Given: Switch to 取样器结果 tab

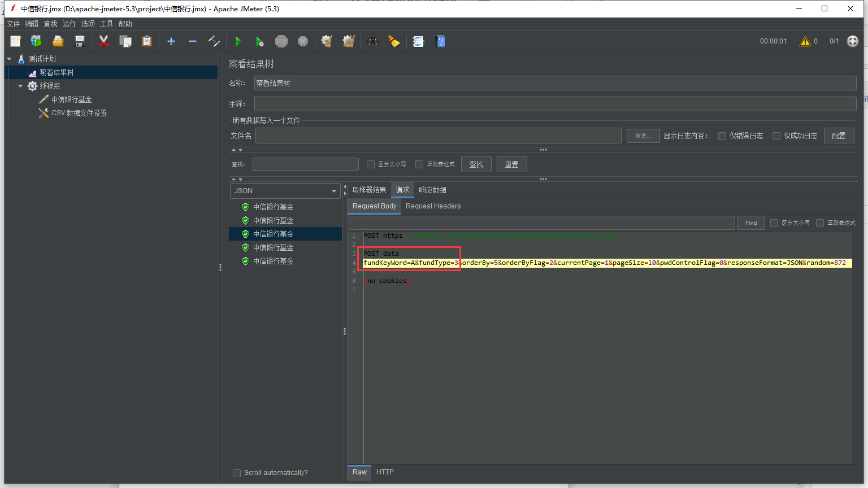Looking at the screenshot, I should (369, 190).
